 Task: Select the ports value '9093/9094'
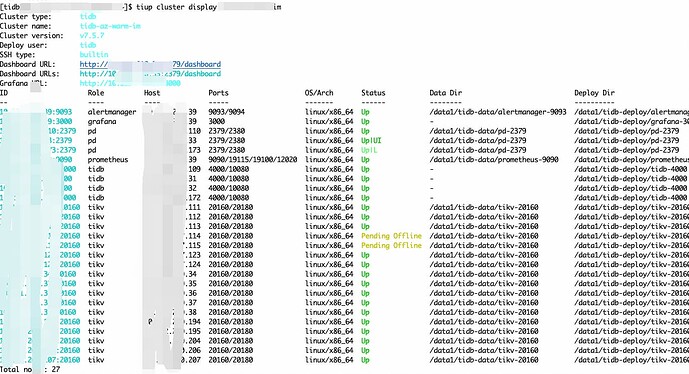(x=227, y=112)
